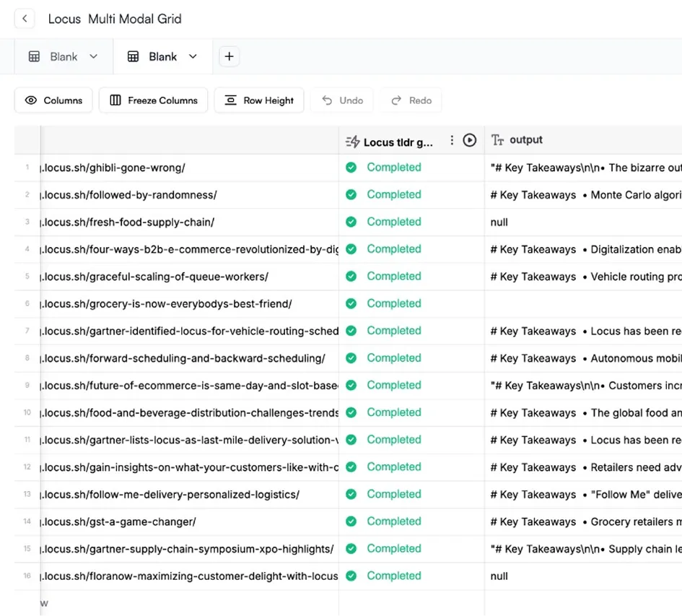The width and height of the screenshot is (682, 616).
Task: Click Completed check icon for floranow row
Action: point(351,576)
